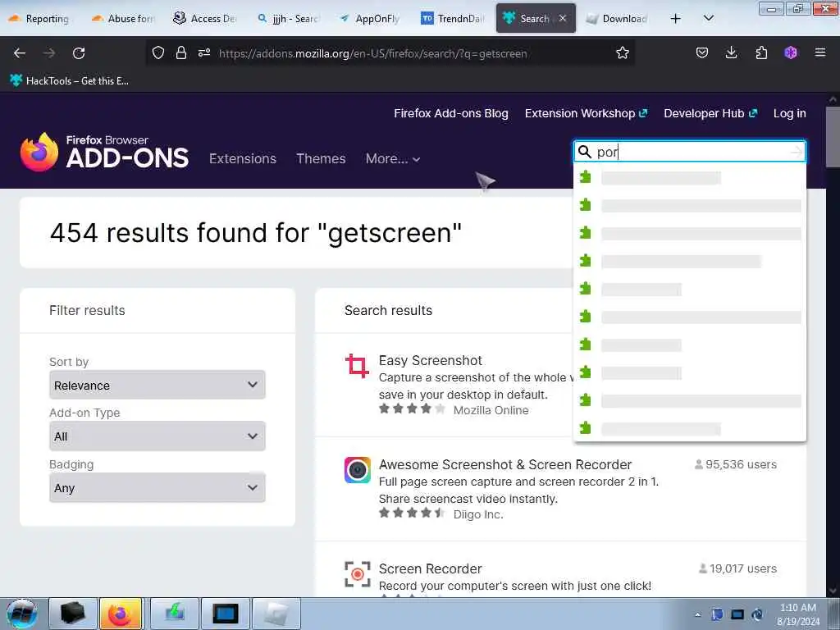The height and width of the screenshot is (630, 840).
Task: Open the Extensions puzzle icon
Action: pos(761,52)
